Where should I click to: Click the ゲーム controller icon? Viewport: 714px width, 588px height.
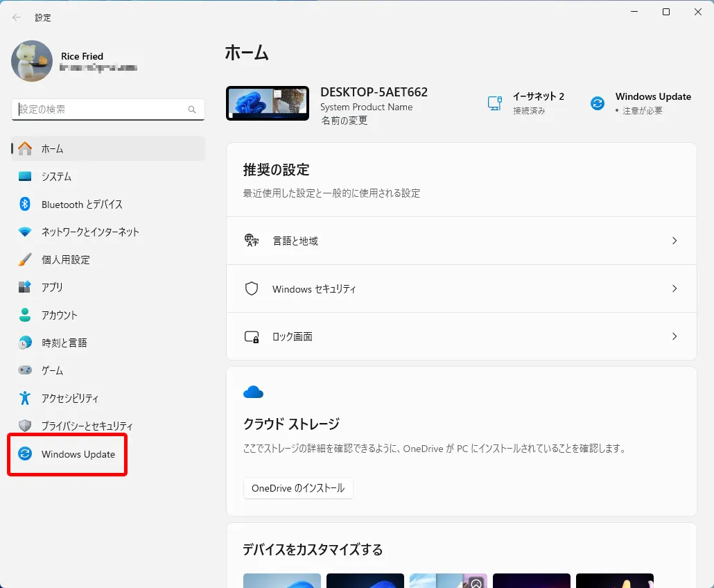tap(25, 370)
